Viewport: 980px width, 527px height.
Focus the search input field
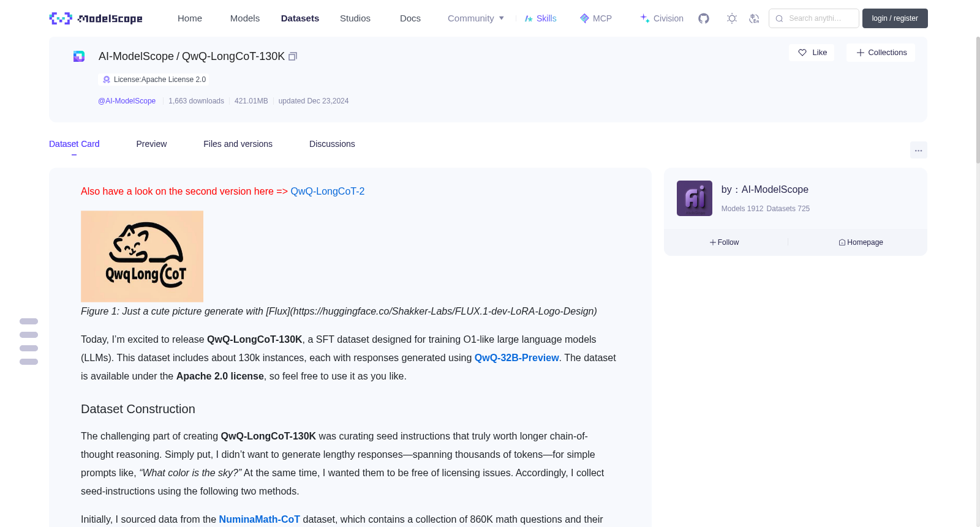[814, 18]
